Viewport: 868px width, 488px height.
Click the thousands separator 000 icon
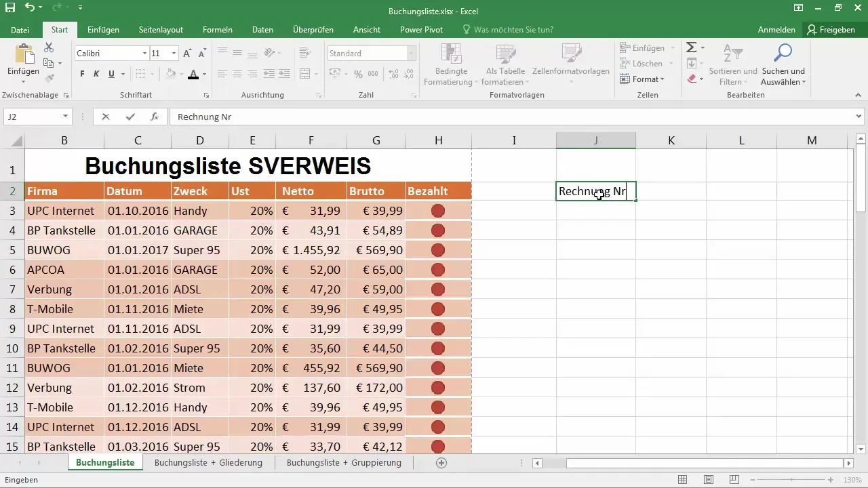click(x=373, y=74)
